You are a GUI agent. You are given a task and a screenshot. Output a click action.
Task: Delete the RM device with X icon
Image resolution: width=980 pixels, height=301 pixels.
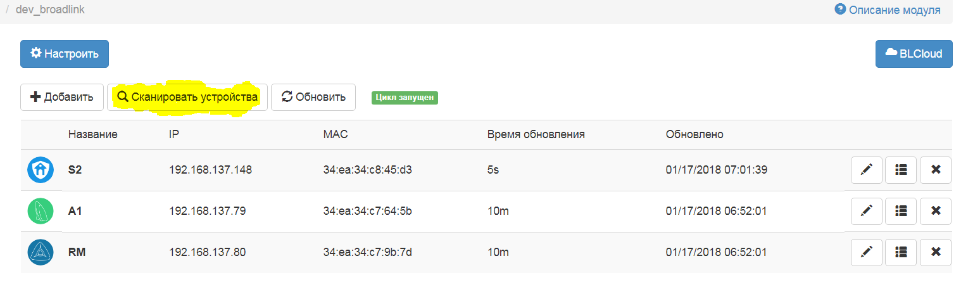tap(936, 252)
